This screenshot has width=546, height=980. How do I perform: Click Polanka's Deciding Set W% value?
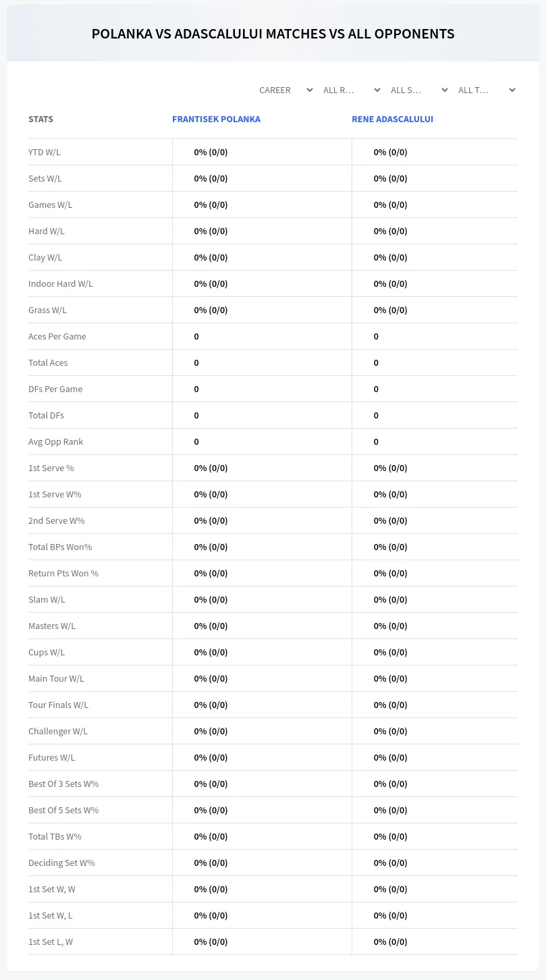click(211, 863)
